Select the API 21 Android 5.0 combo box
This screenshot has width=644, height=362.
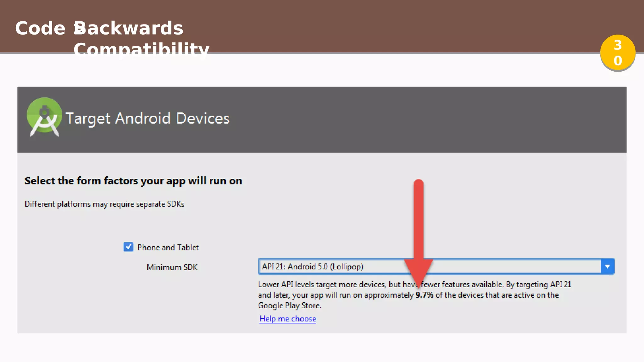pos(333,266)
